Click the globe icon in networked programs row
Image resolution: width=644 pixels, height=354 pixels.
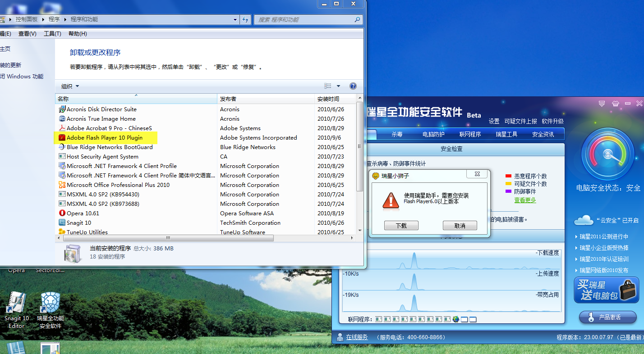(455, 319)
